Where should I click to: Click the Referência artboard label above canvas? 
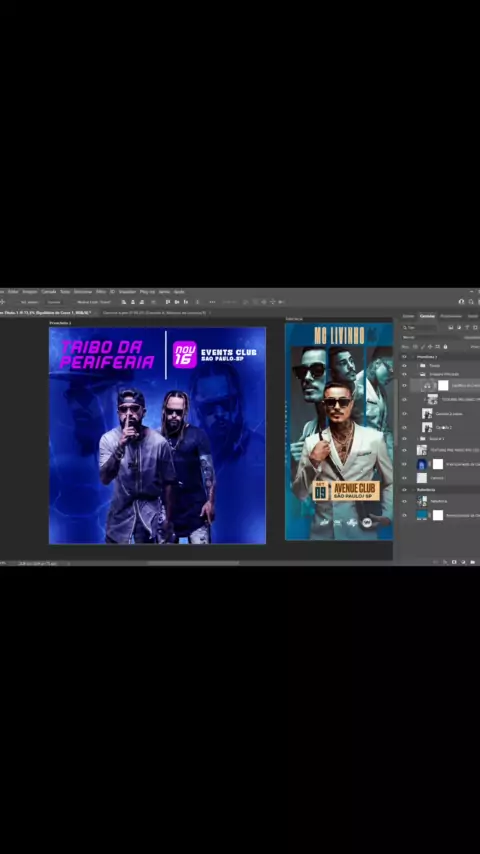pyautogui.click(x=294, y=319)
